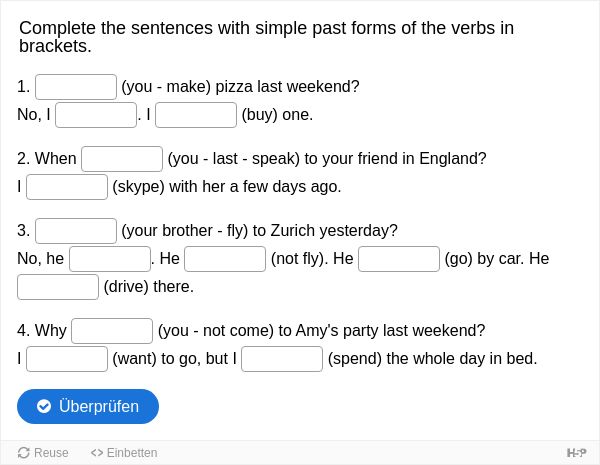Click the blank after '2. When'

122,159
